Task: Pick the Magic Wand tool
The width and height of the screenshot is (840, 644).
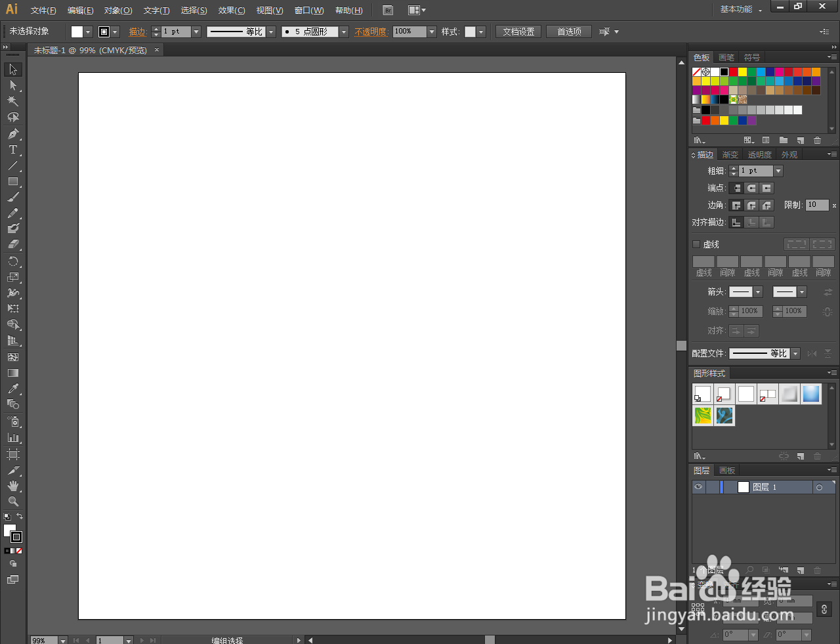Action: coord(13,101)
